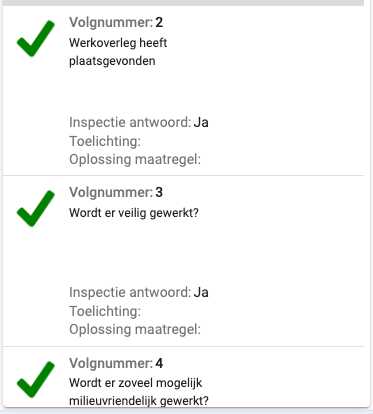
Task: Select the 'Volgnummer: 3' heading
Action: click(116, 192)
